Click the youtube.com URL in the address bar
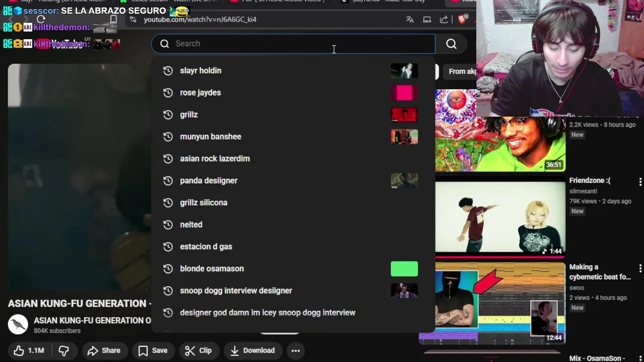The width and height of the screenshot is (644, 362). tap(200, 19)
